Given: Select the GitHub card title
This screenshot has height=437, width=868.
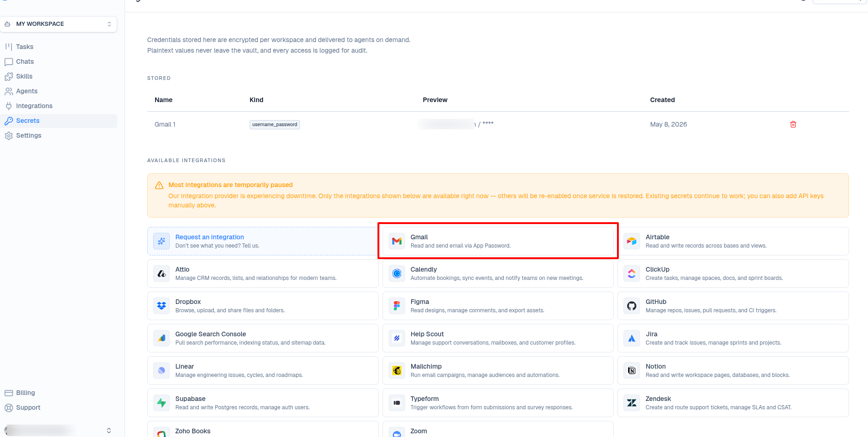Looking at the screenshot, I should point(656,302).
